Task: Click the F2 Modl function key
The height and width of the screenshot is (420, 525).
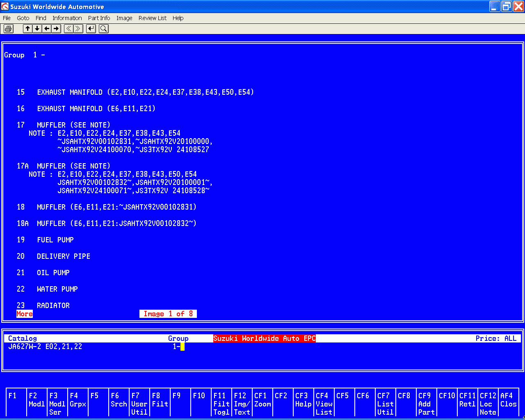Action: (37, 402)
